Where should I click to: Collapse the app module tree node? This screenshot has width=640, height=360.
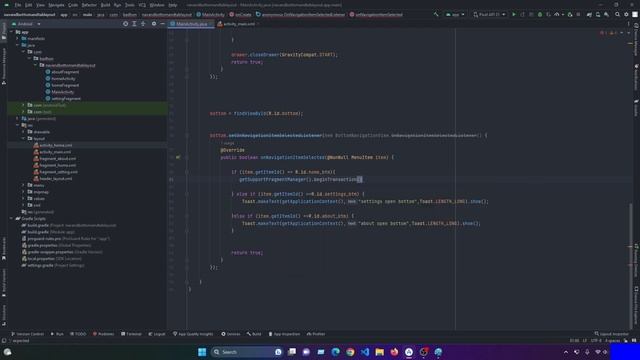(x=12, y=32)
